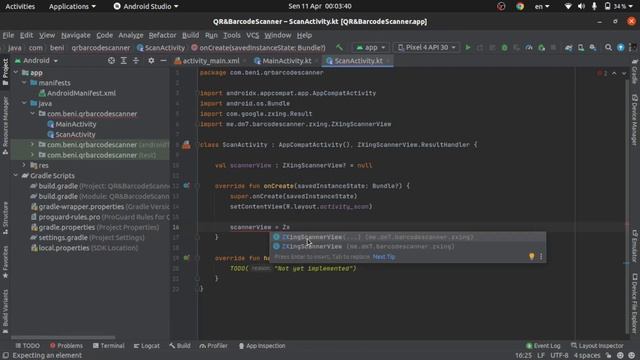
Task: Open the VCS menu
Action: coord(252,35)
